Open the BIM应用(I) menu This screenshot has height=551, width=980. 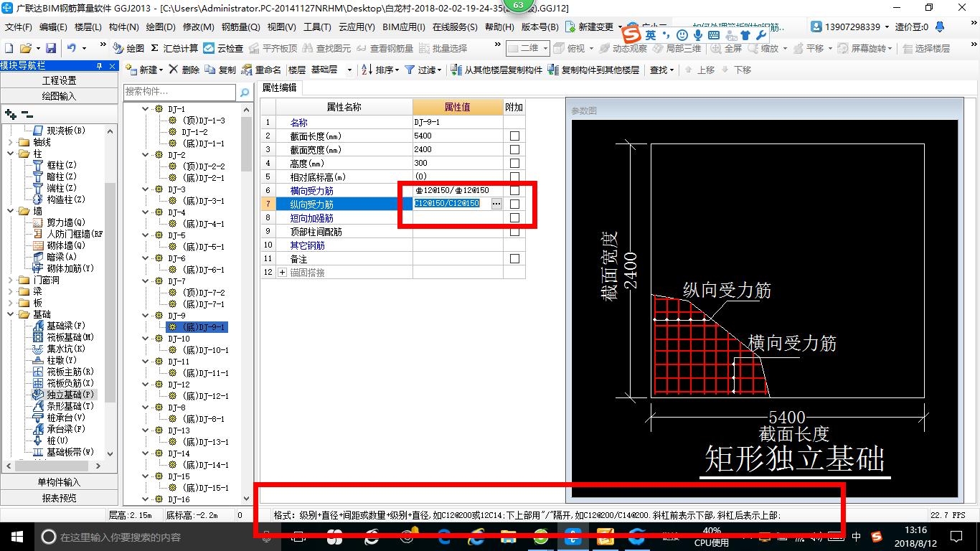coord(404,27)
